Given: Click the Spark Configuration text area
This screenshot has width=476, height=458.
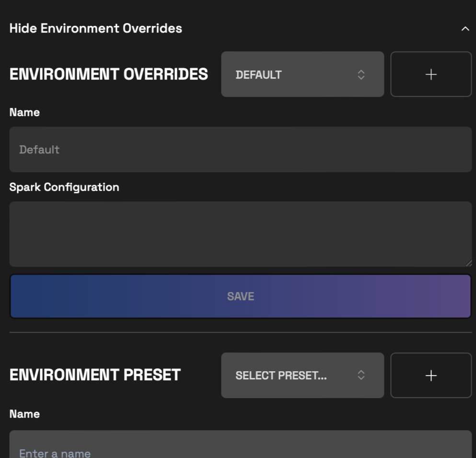Looking at the screenshot, I should point(240,234).
